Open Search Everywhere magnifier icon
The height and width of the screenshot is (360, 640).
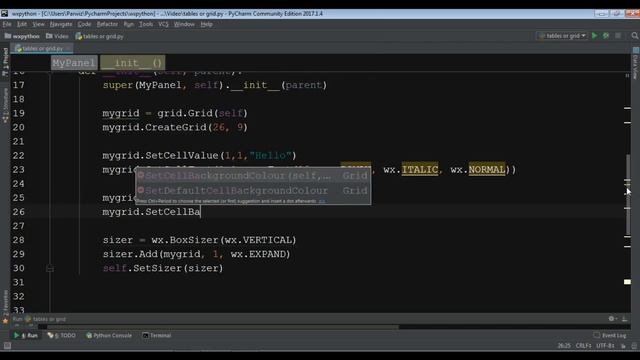[x=635, y=36]
